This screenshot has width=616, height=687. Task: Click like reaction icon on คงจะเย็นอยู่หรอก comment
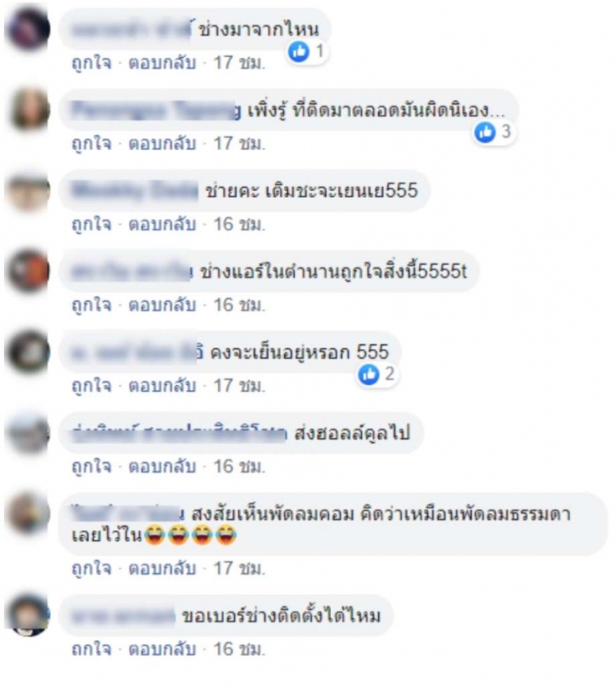point(369,374)
